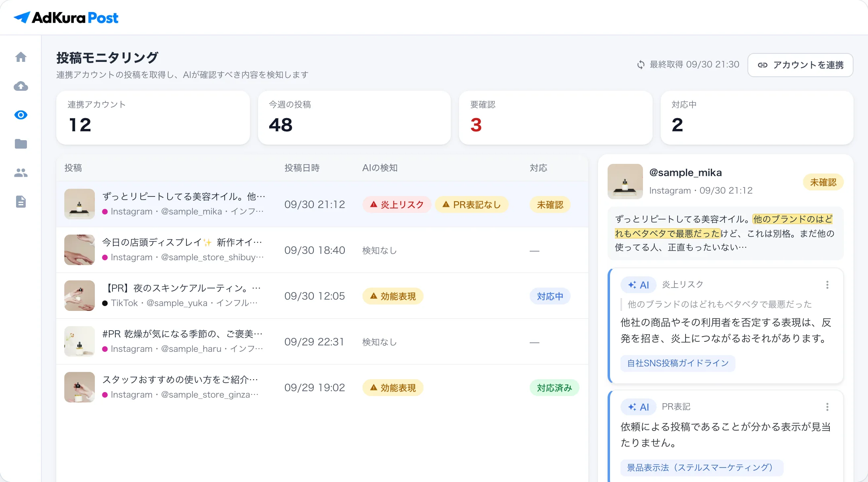Click the 投稿日時 column header

click(x=302, y=168)
